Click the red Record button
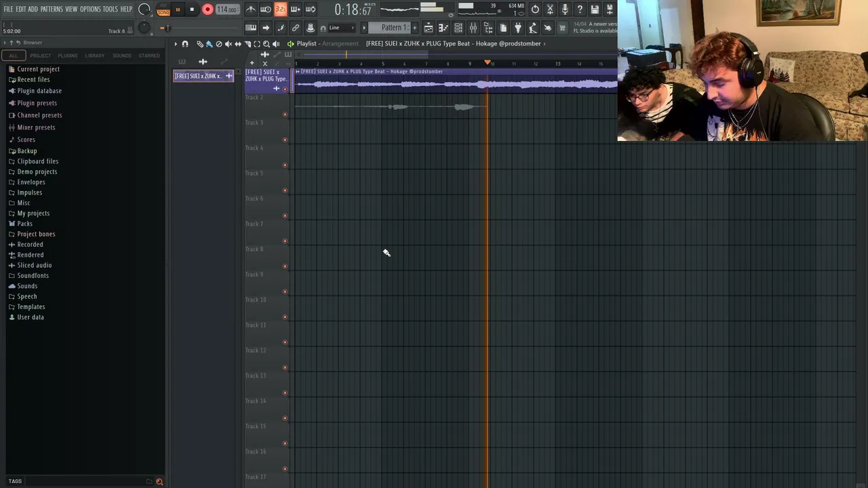This screenshot has height=488, width=868. click(208, 9)
